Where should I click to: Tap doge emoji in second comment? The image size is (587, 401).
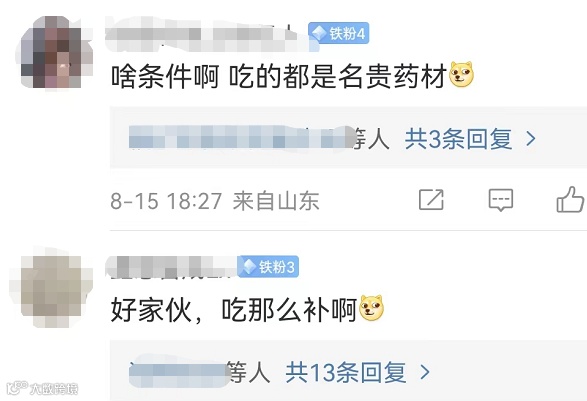point(371,308)
